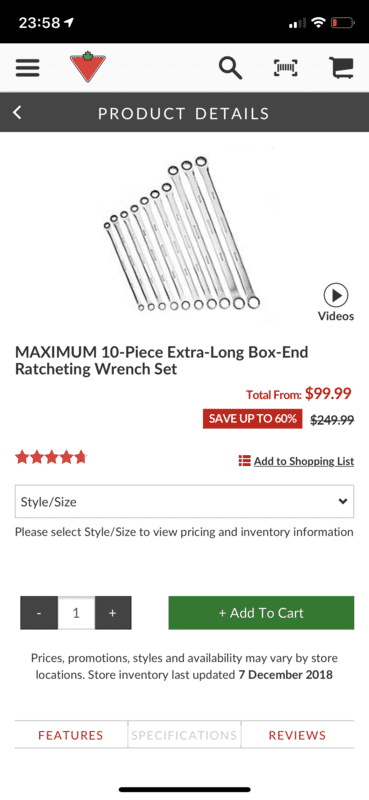This screenshot has height=800, width=369.
Task: Increase quantity with plus button
Action: 113,613
